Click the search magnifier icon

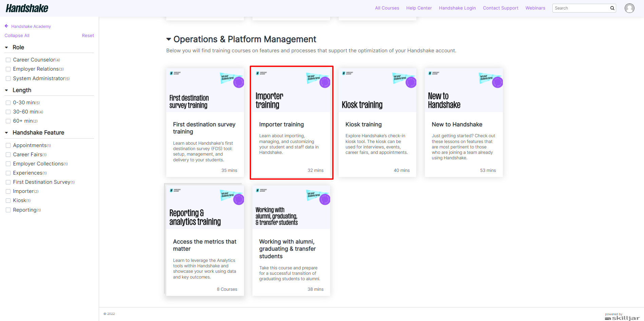pos(612,8)
